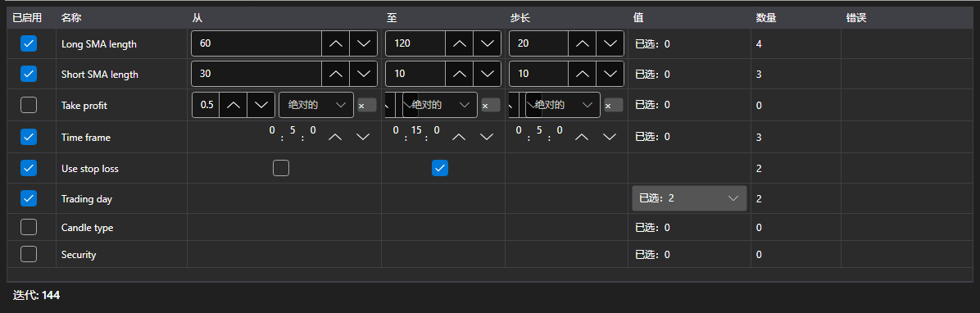Image resolution: width=980 pixels, height=313 pixels.
Task: Increase Time frame 'From' time 0:5:0
Action: (x=336, y=137)
